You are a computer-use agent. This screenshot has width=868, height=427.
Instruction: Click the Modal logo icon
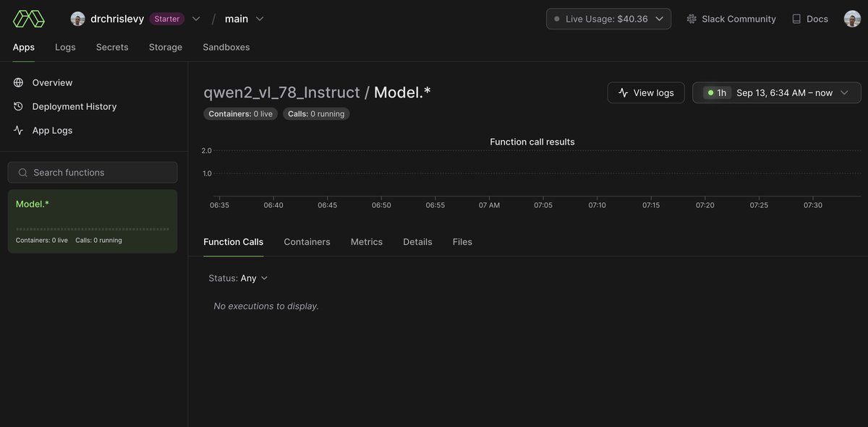click(x=29, y=19)
